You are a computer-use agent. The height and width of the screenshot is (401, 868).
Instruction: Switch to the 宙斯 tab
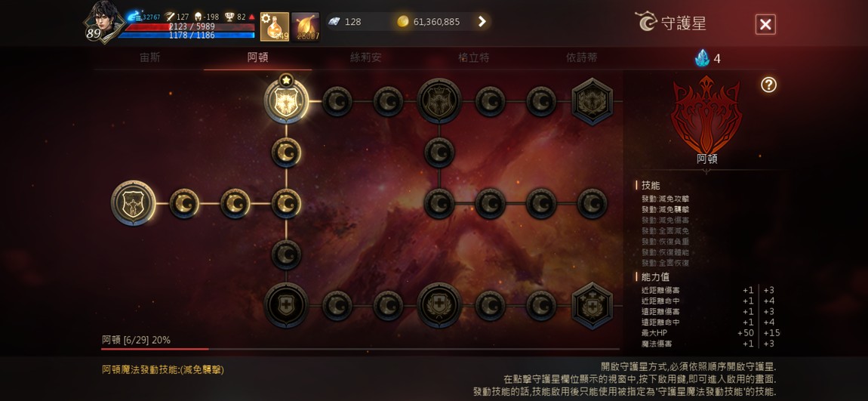[150, 57]
